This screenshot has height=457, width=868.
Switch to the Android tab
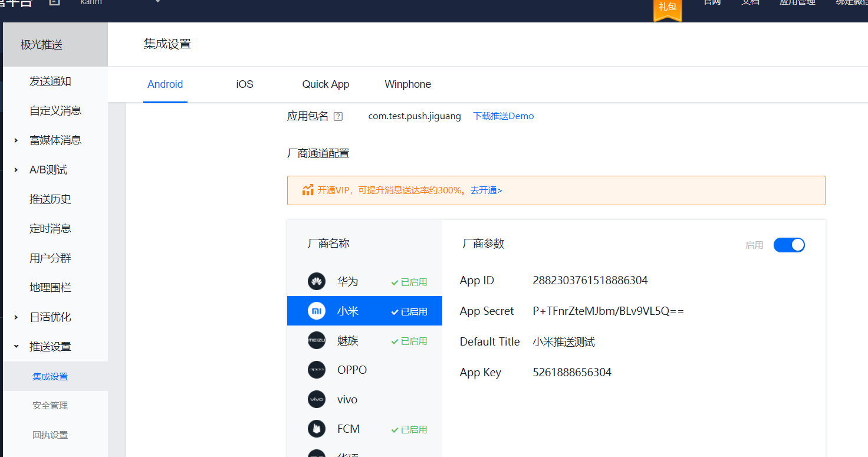tap(165, 84)
